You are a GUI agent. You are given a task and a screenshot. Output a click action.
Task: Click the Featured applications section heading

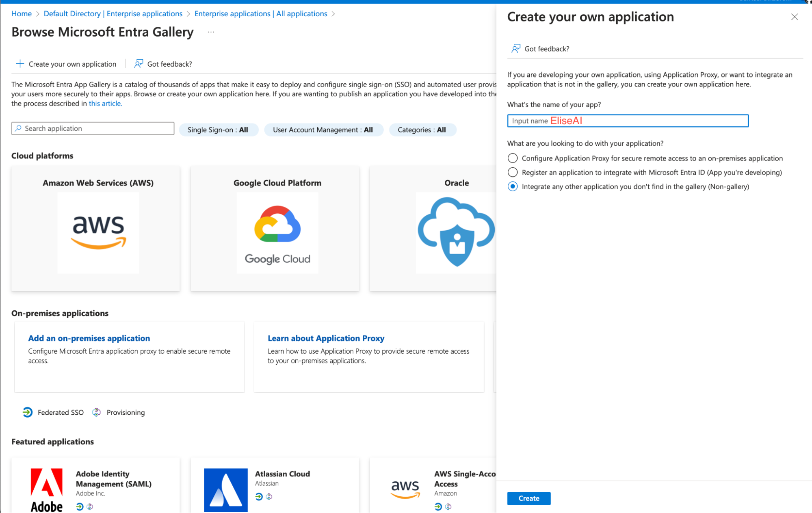[x=52, y=442]
